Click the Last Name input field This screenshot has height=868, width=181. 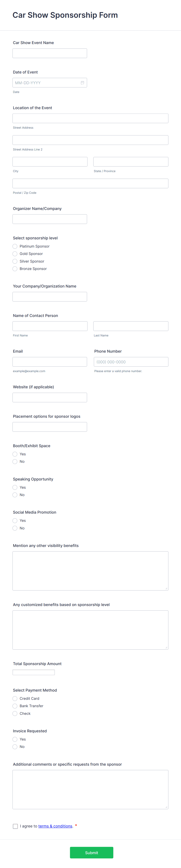click(x=131, y=326)
